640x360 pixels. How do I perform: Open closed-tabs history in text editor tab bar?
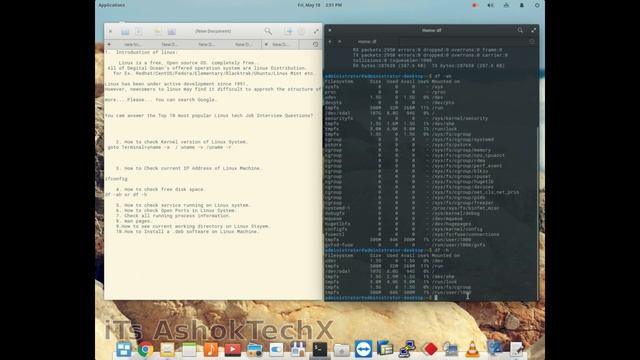(316, 44)
